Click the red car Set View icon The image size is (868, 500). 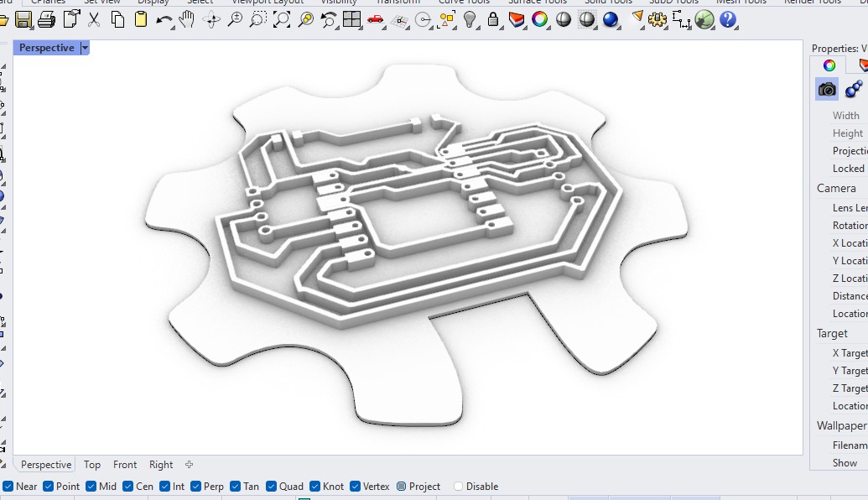point(376,20)
